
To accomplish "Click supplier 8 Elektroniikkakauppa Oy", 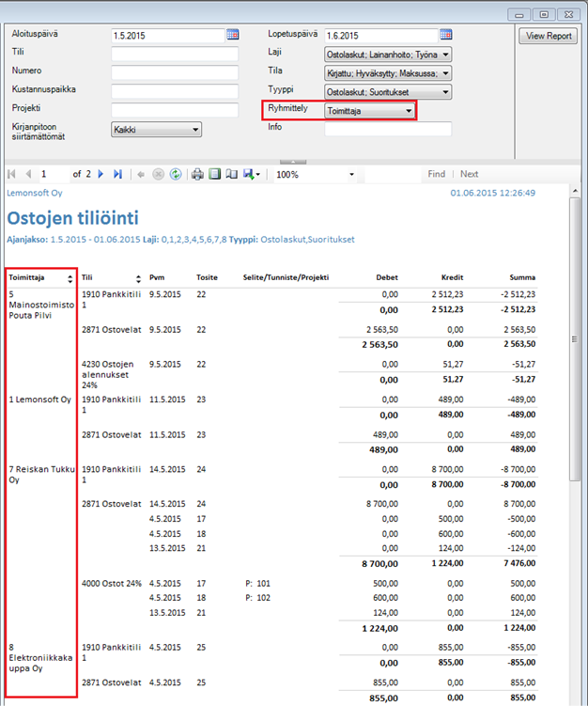I will (40, 658).
